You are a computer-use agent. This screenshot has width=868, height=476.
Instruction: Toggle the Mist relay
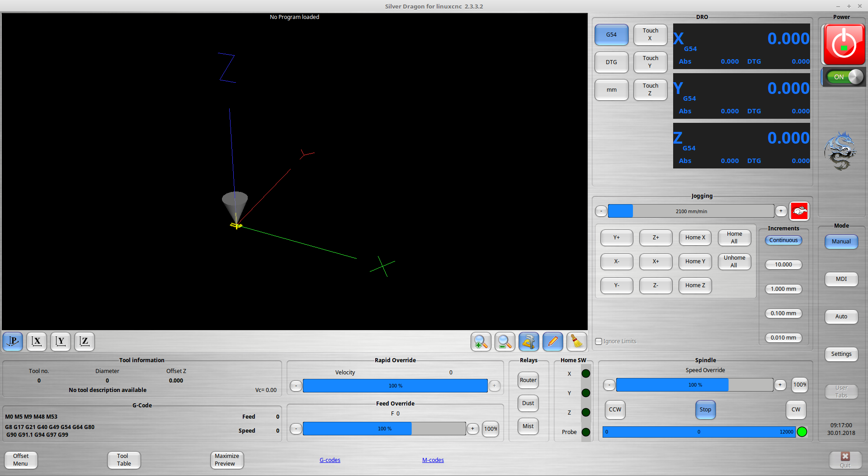pyautogui.click(x=528, y=426)
